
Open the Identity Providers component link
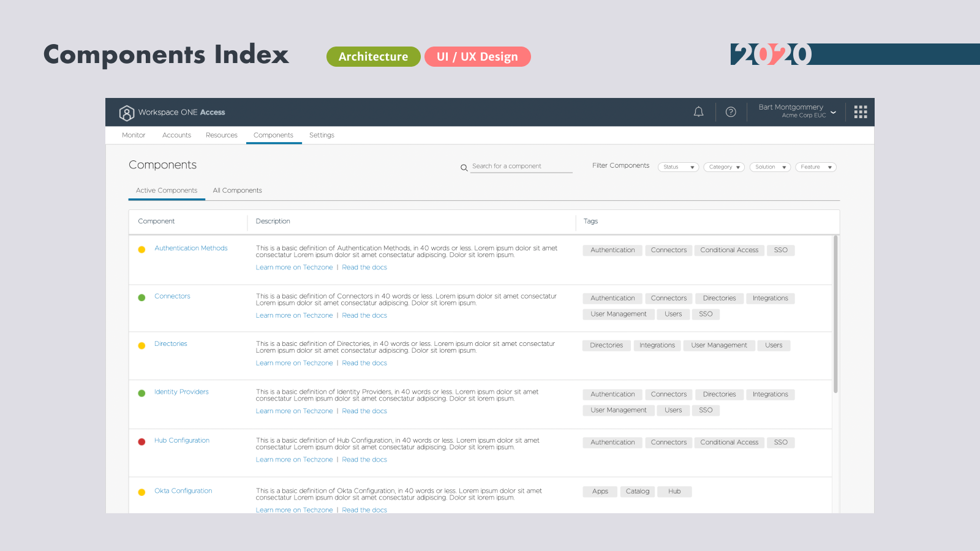click(181, 392)
